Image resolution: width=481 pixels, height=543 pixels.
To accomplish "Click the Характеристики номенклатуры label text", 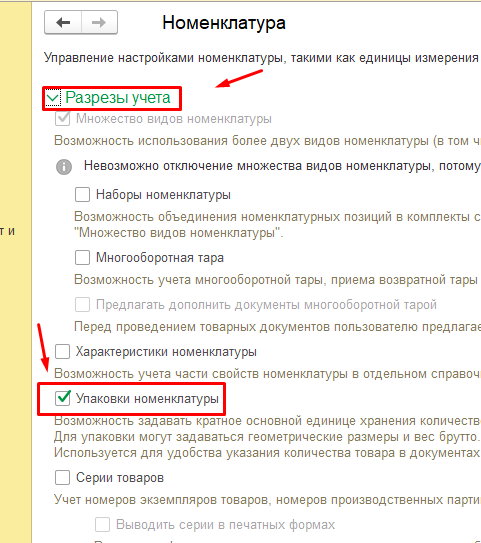I will click(166, 352).
